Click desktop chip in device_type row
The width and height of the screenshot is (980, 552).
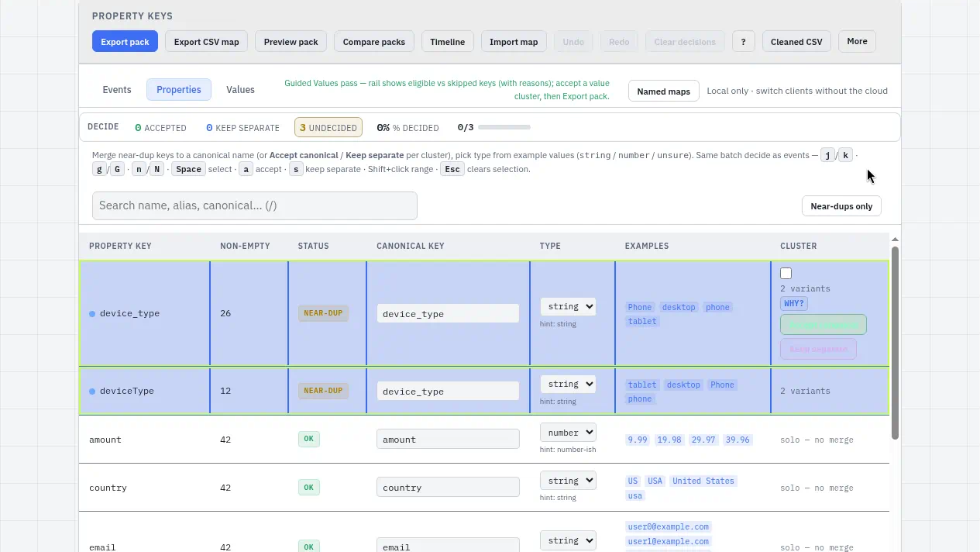click(679, 307)
